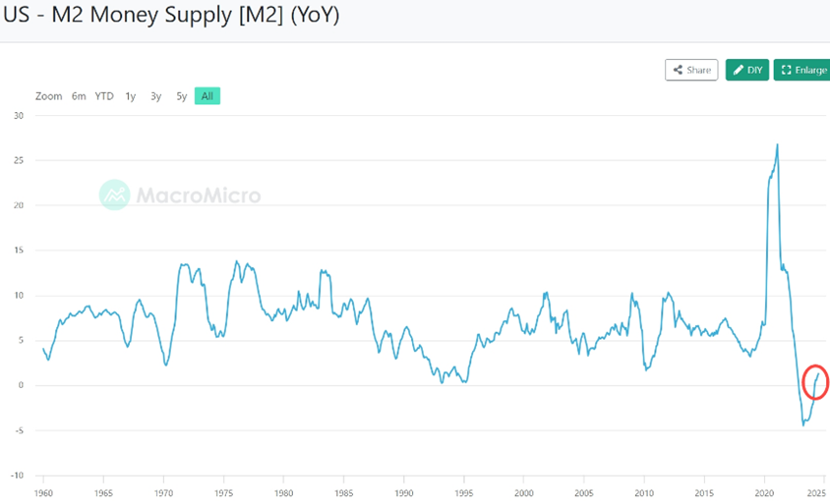Click the 1960 x-axis label

(x=43, y=493)
